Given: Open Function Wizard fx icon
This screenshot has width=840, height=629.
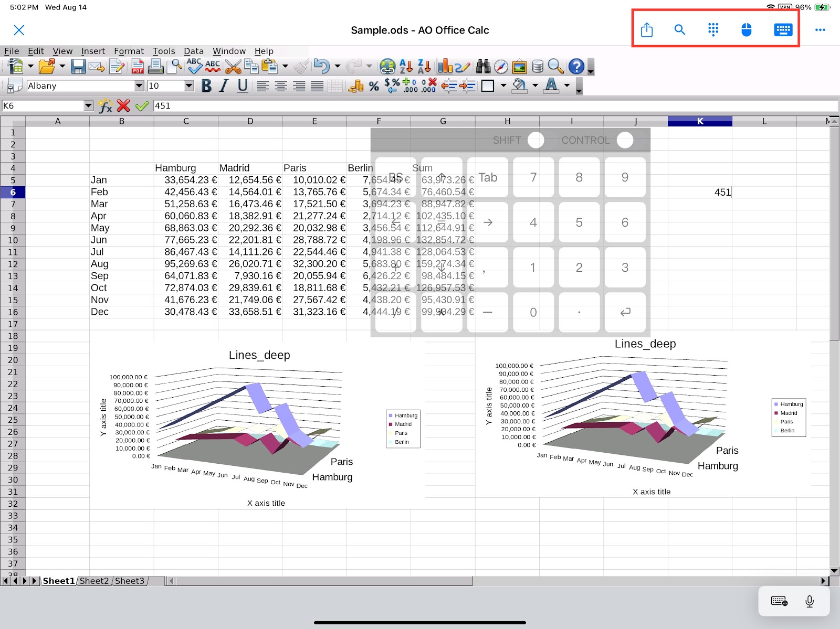Looking at the screenshot, I should click(105, 106).
